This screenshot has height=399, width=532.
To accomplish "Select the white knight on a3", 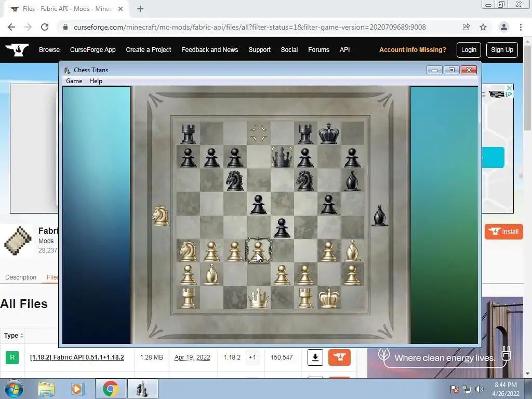I will pyautogui.click(x=188, y=251).
